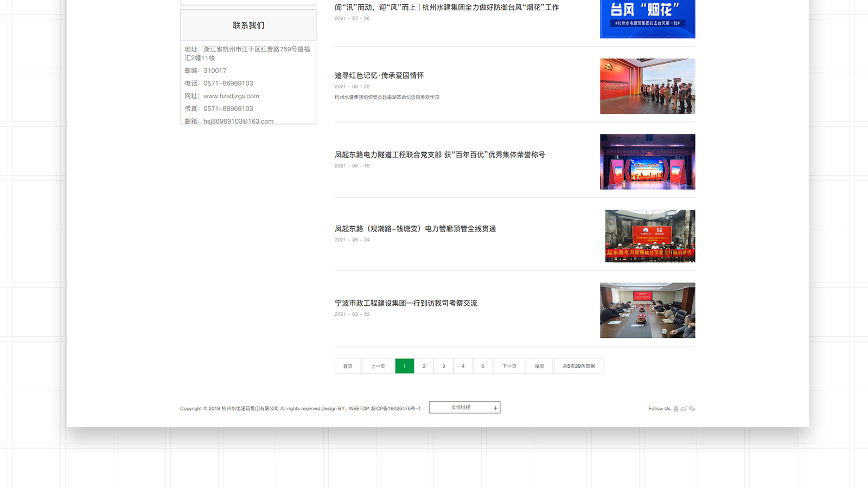The image size is (868, 488).
Task: Go to 首页 first page button
Action: (x=348, y=366)
